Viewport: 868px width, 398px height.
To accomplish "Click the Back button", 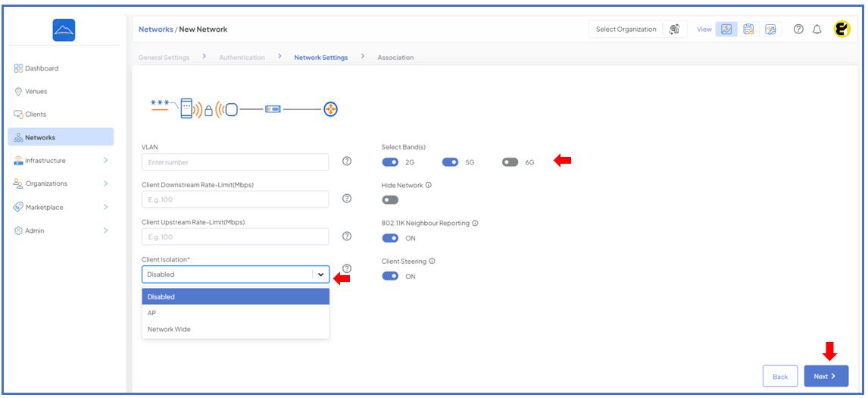I will tap(780, 376).
